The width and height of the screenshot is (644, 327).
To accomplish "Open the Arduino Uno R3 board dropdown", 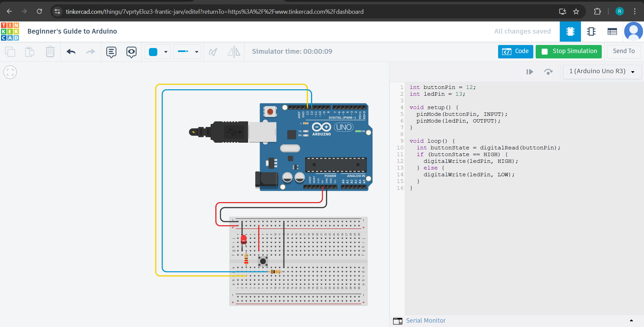I will pyautogui.click(x=602, y=72).
